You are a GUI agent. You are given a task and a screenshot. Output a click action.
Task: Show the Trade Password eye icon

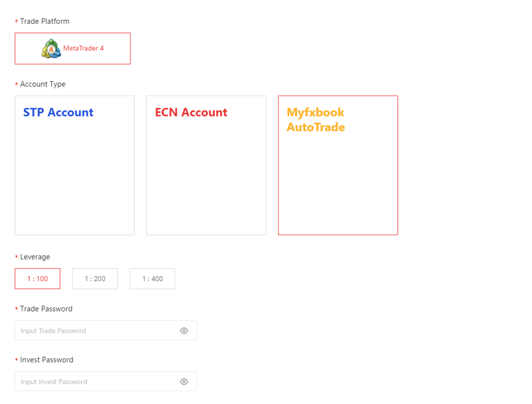pyautogui.click(x=184, y=331)
